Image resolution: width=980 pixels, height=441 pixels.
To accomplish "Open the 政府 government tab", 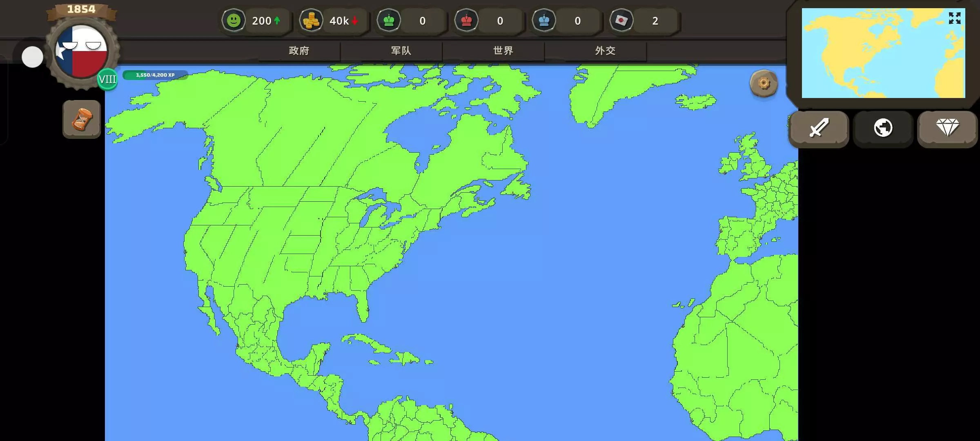I will click(x=299, y=51).
